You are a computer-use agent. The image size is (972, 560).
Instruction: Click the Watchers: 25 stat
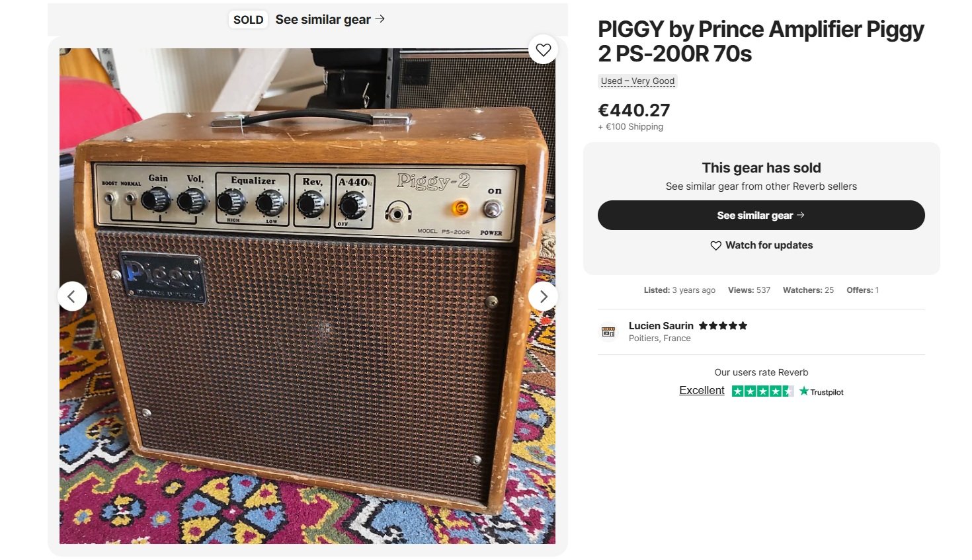(x=808, y=290)
